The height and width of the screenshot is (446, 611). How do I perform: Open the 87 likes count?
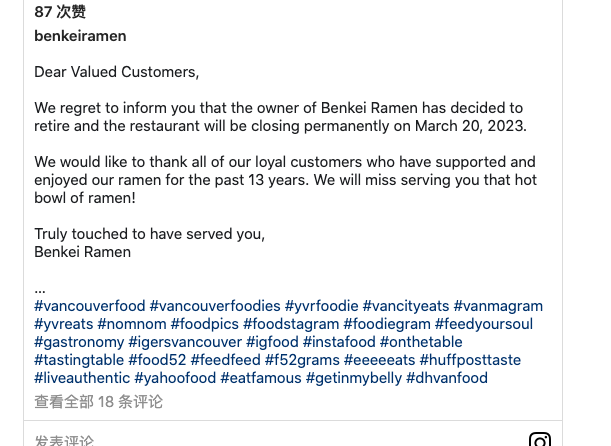click(x=60, y=12)
